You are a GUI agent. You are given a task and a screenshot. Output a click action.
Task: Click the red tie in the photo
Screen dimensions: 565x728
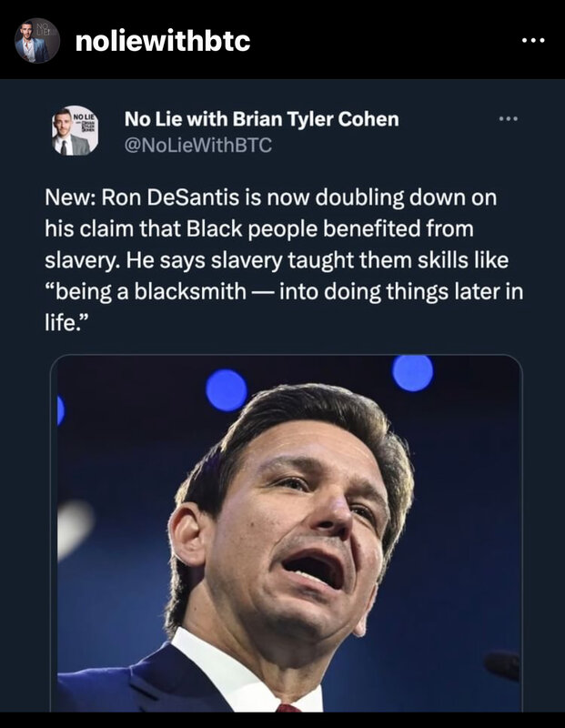(288, 706)
